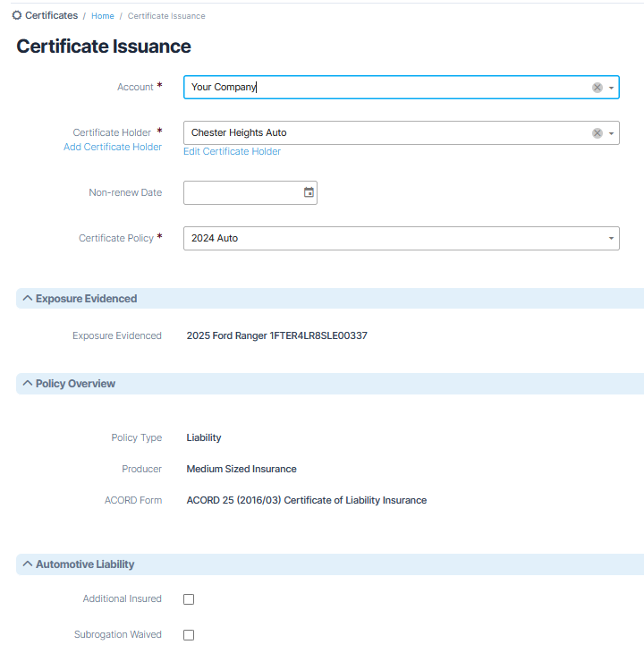Check the Subrogation Waived box
The image size is (644, 653).
[189, 635]
